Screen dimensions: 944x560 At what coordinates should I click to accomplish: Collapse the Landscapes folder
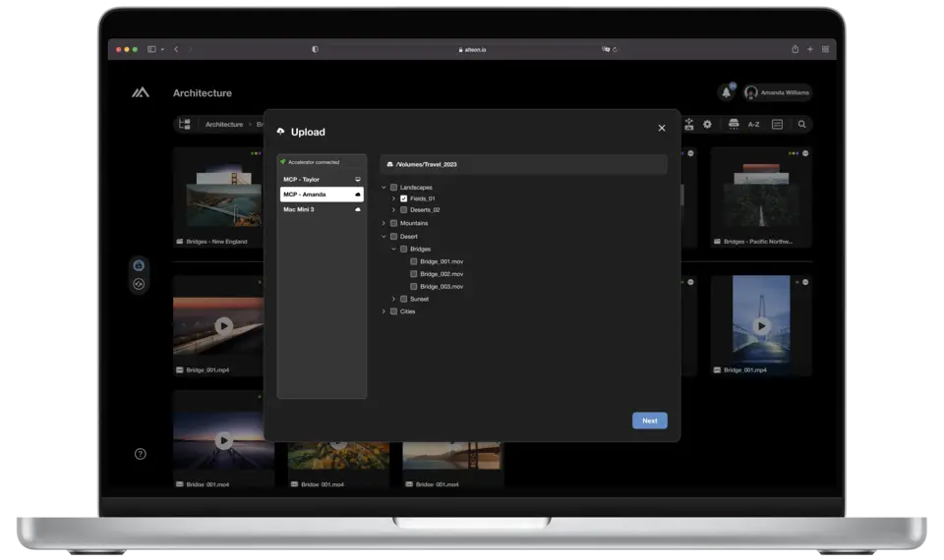383,187
